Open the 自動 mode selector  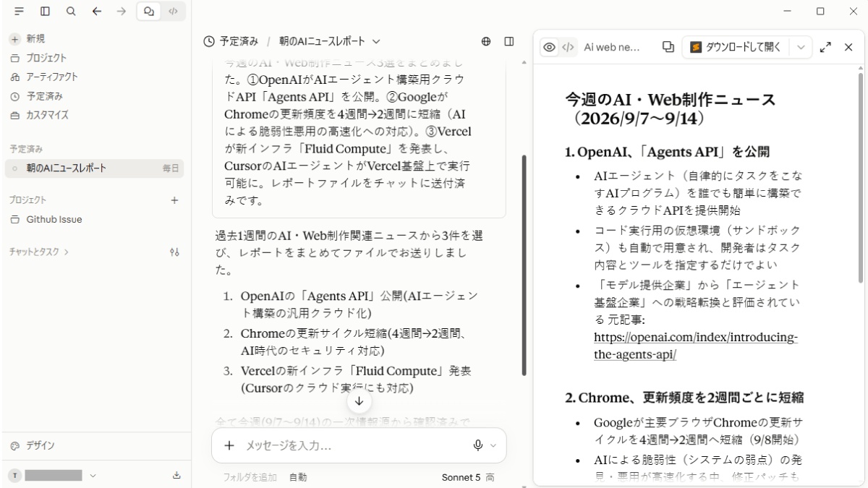tap(298, 477)
